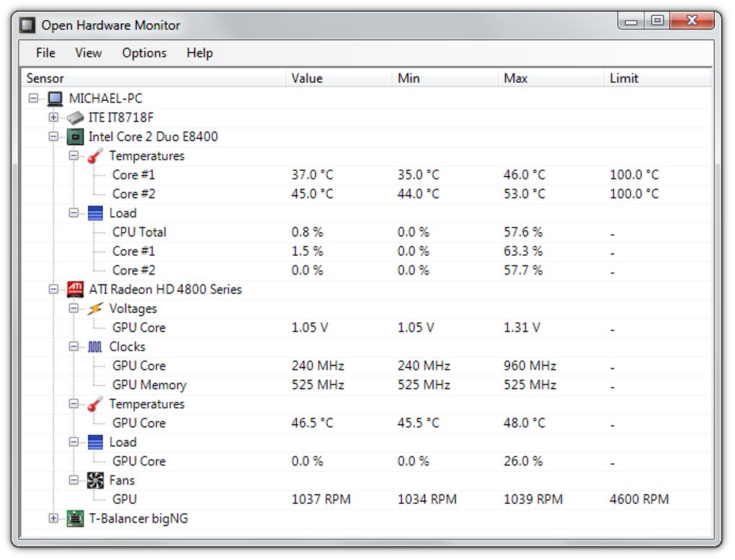Image resolution: width=735 pixels, height=560 pixels.
Task: Click the MICHAEL-PC computer icon
Action: [x=55, y=99]
